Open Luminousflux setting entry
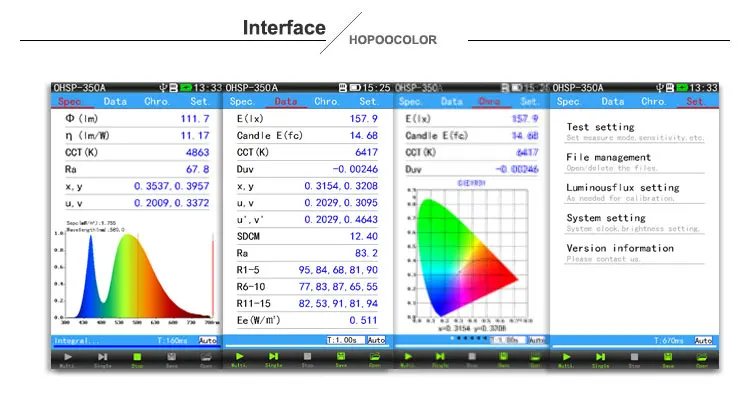 635,192
